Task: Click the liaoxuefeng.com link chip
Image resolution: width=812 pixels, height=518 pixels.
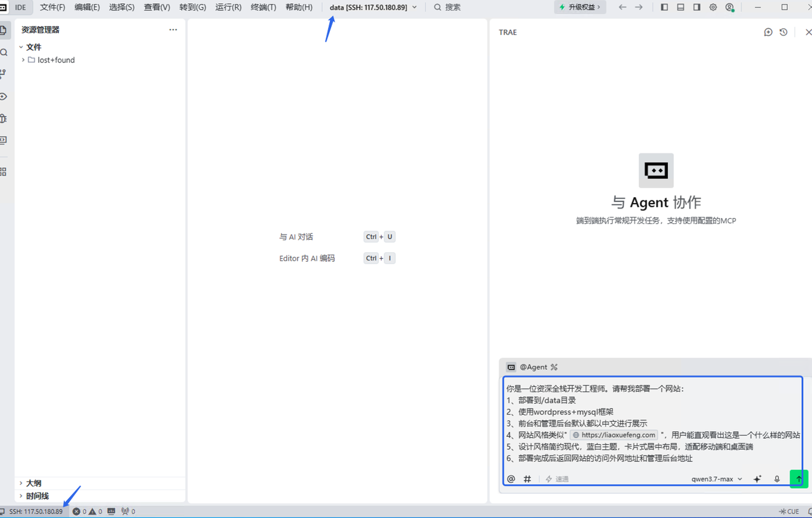Action: coord(614,435)
